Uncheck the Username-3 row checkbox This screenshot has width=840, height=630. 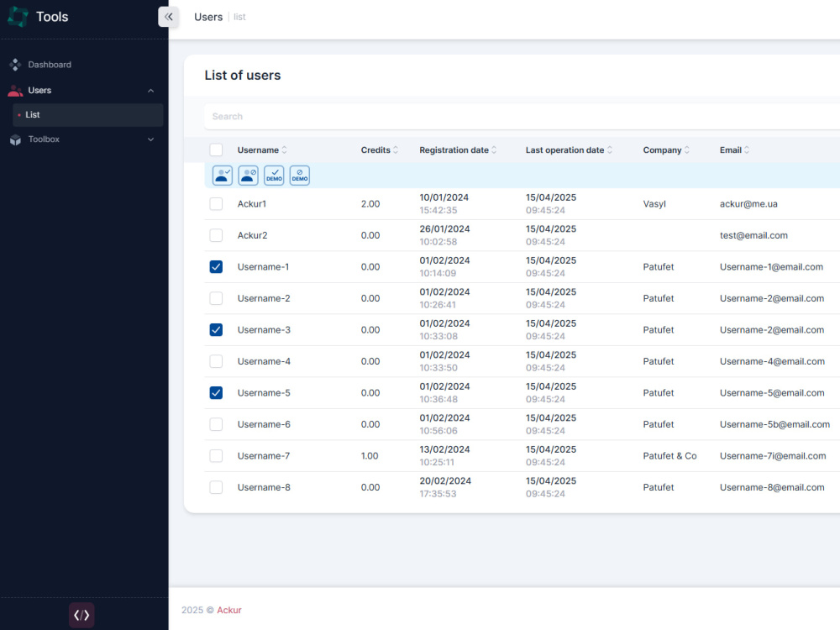click(x=216, y=330)
